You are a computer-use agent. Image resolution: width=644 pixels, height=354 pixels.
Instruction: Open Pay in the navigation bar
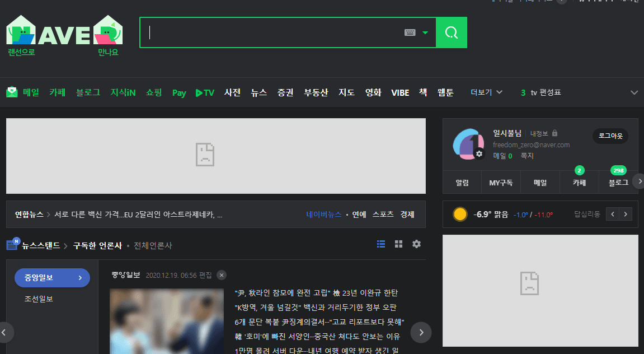tap(179, 93)
